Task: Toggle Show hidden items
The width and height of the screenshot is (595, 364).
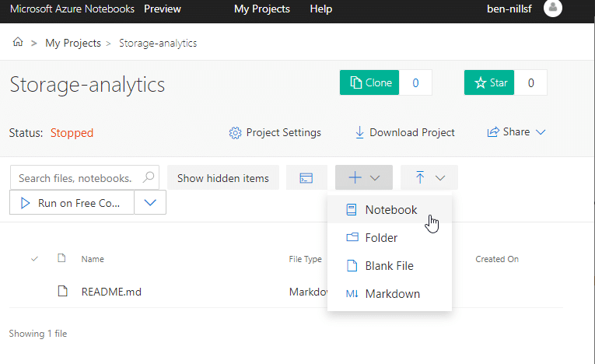Action: click(223, 177)
